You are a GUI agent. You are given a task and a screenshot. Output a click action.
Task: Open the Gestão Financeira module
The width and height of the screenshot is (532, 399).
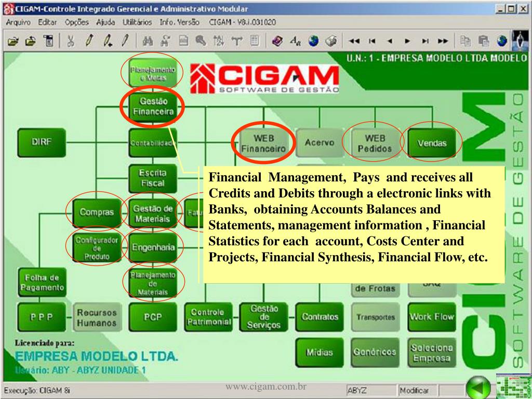tap(153, 106)
